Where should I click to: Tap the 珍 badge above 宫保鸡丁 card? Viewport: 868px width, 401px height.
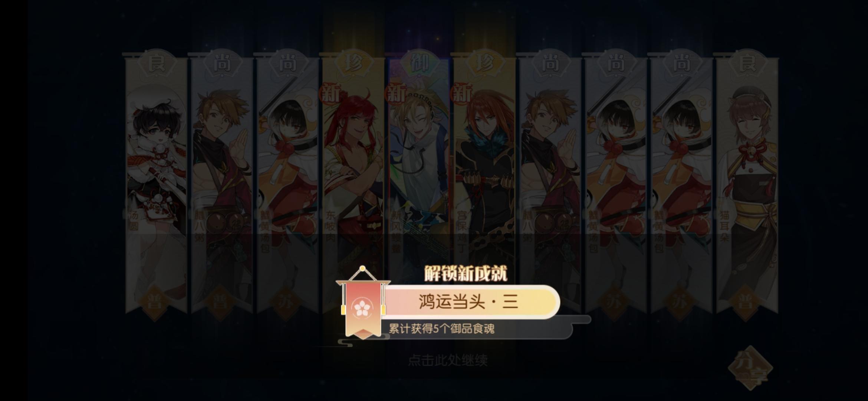tap(485, 63)
